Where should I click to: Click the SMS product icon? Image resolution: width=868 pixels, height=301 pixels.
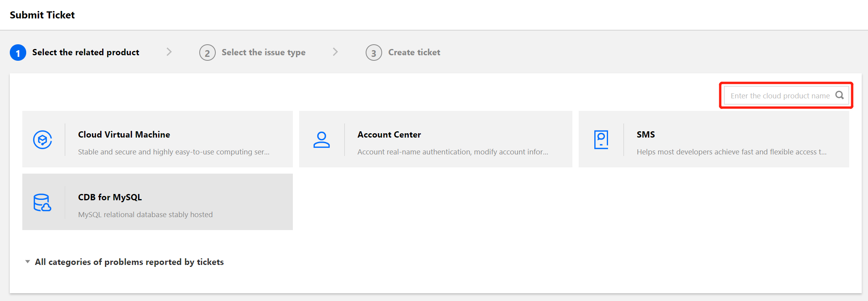[601, 140]
